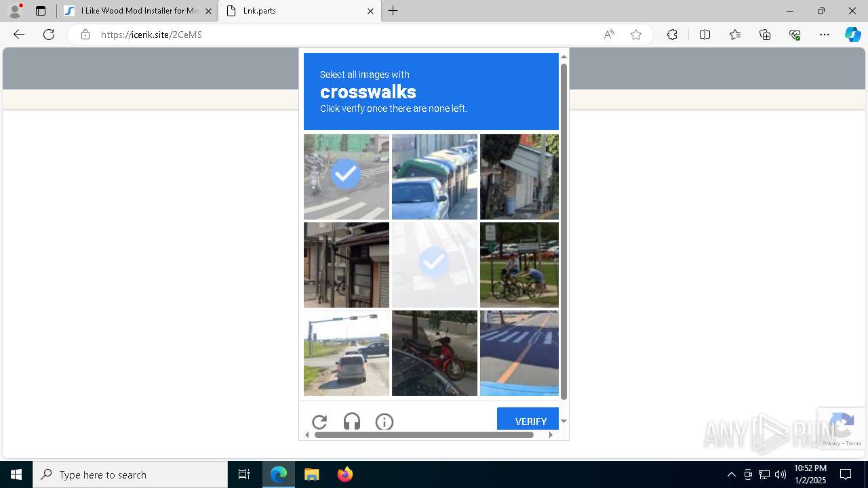This screenshot has width=868, height=488.
Task: Click the captcha scroll left arrow
Action: click(307, 434)
